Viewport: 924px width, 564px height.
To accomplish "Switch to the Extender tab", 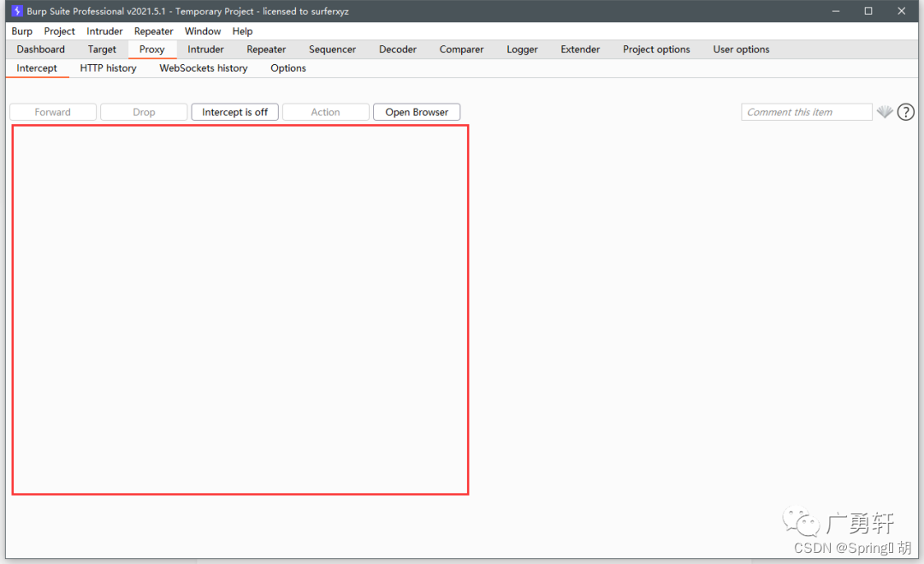I will (x=580, y=50).
